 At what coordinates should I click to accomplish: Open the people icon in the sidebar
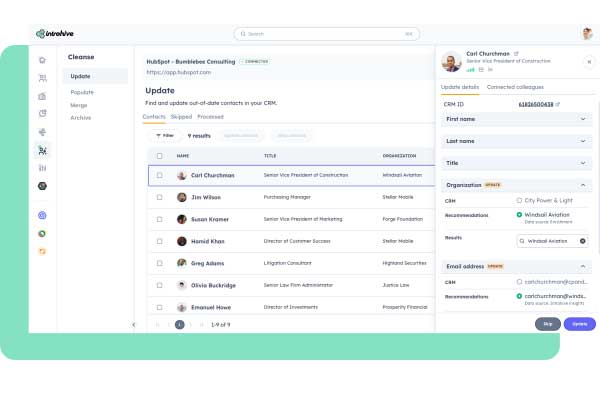click(x=42, y=78)
